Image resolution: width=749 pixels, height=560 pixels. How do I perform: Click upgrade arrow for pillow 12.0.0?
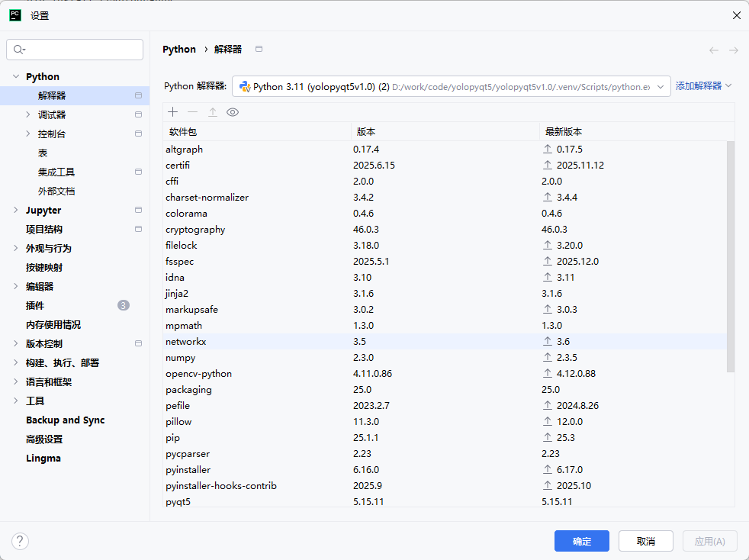[548, 421]
